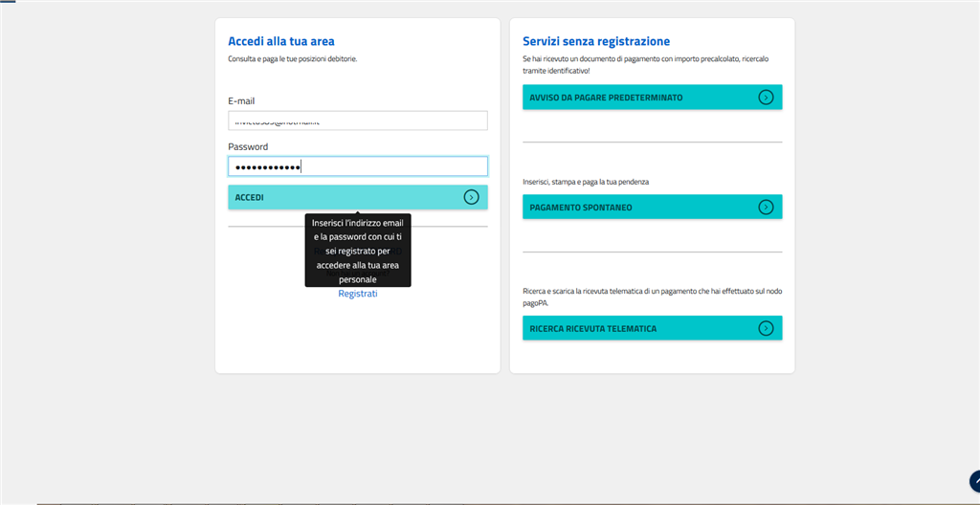Image resolution: width=980 pixels, height=505 pixels.
Task: Click the E-mail field label
Action: (x=241, y=100)
